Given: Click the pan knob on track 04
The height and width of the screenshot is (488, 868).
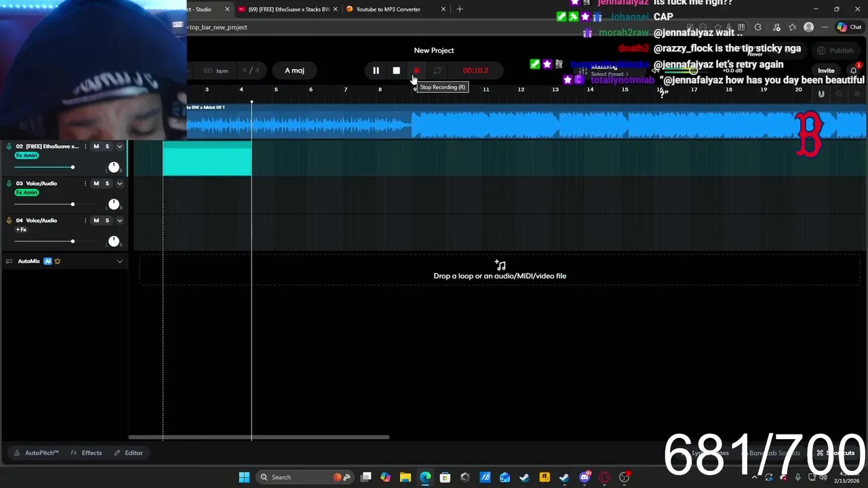Looking at the screenshot, I should click(113, 241).
